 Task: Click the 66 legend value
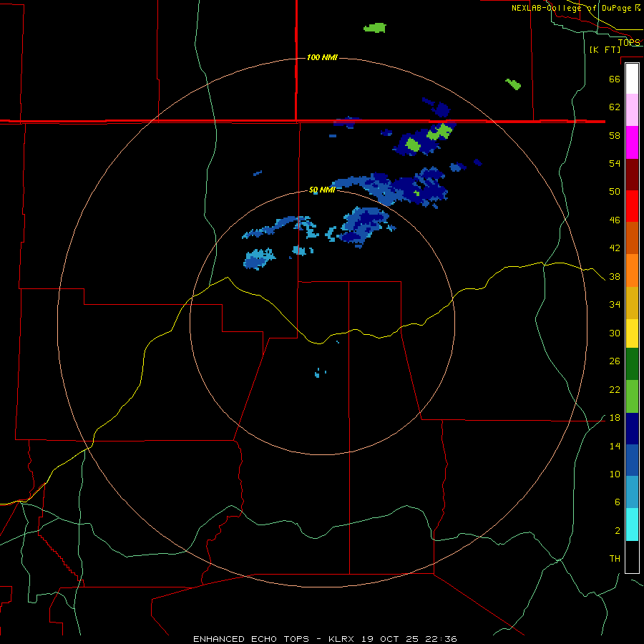pos(615,79)
